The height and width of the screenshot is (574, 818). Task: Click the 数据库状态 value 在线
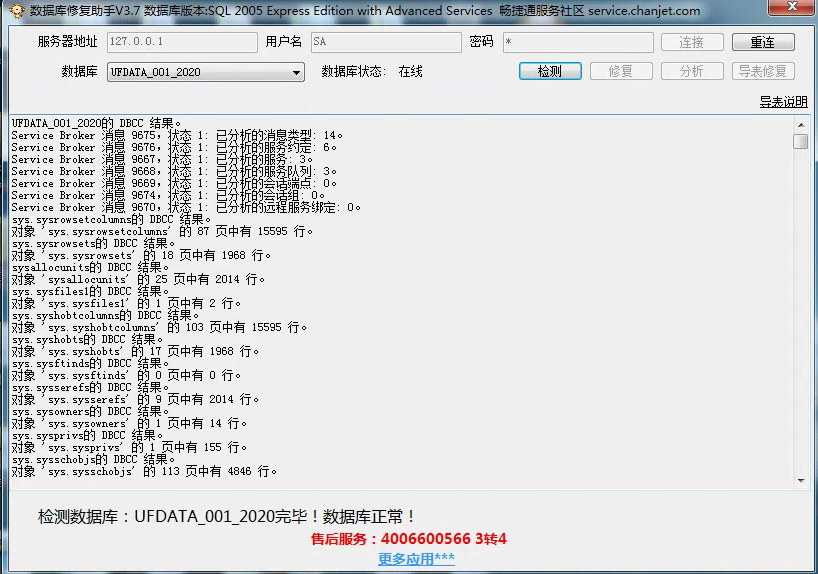coord(410,71)
